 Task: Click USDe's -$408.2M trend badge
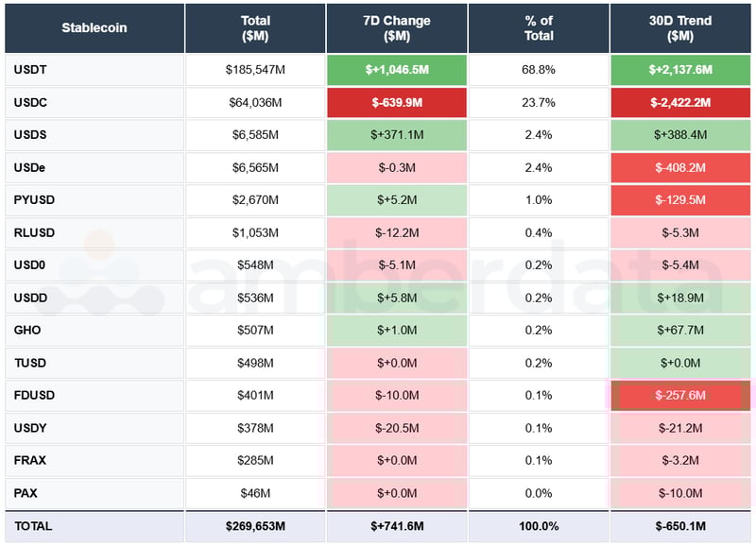click(682, 167)
